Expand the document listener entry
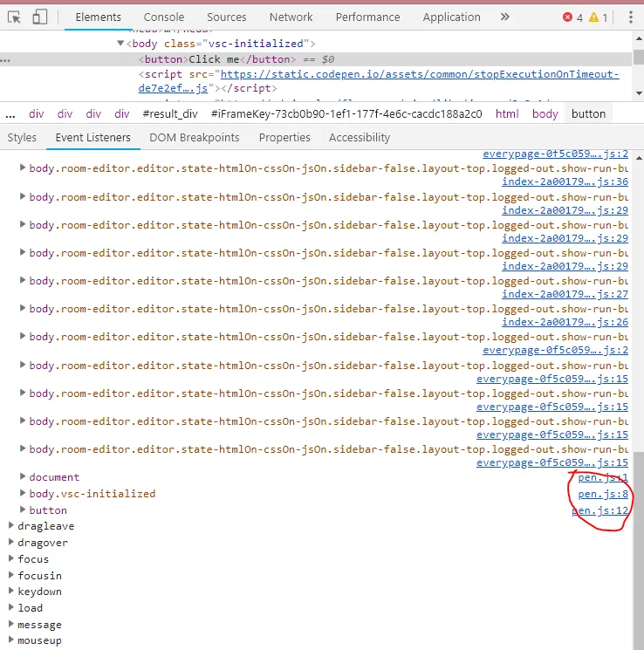644x650 pixels. (x=23, y=476)
